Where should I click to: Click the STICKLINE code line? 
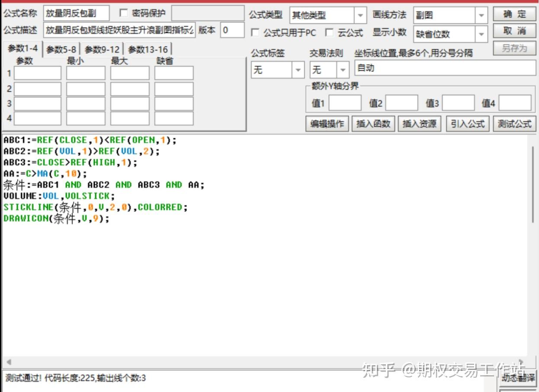[x=96, y=207]
